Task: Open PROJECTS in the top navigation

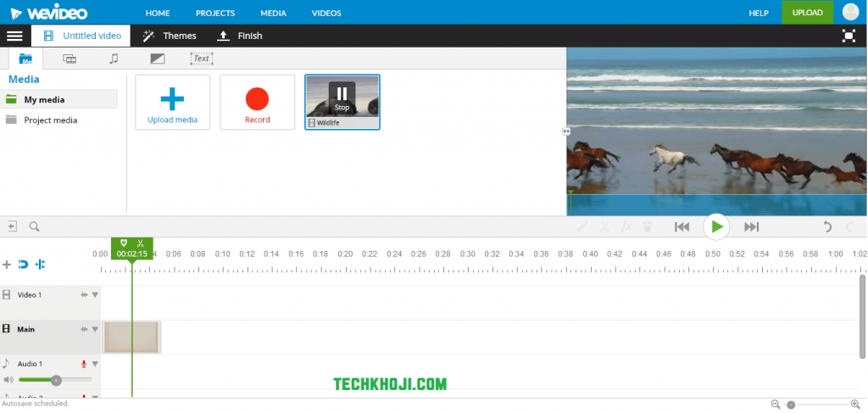Action: 215,13
